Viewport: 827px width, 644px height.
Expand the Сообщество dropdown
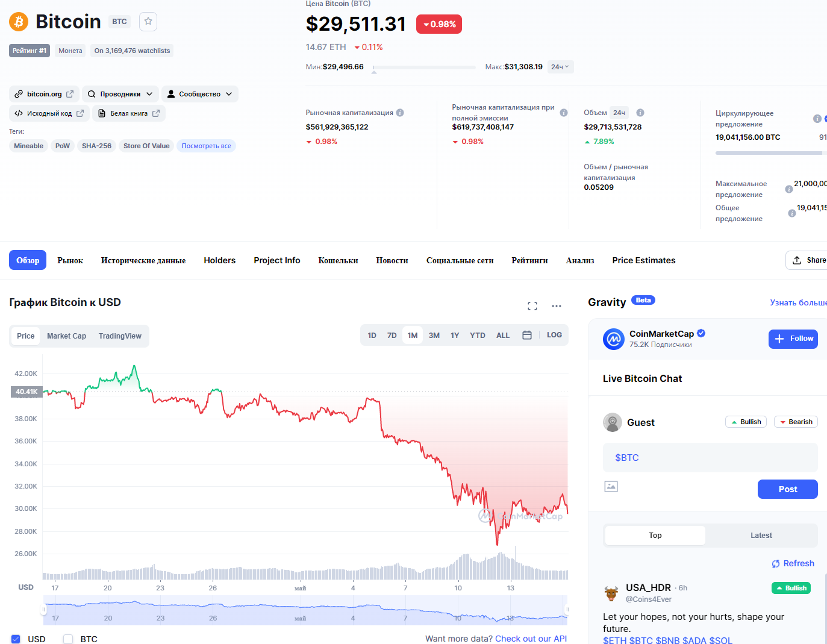(x=199, y=94)
